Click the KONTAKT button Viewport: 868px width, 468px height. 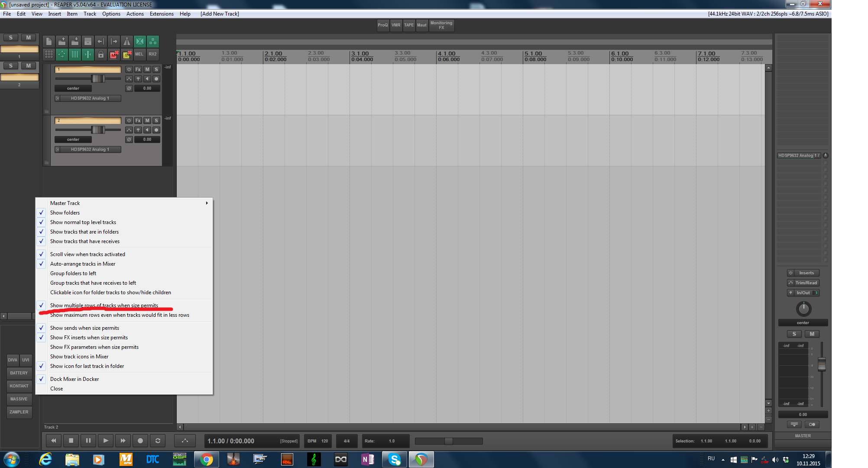[x=19, y=386]
